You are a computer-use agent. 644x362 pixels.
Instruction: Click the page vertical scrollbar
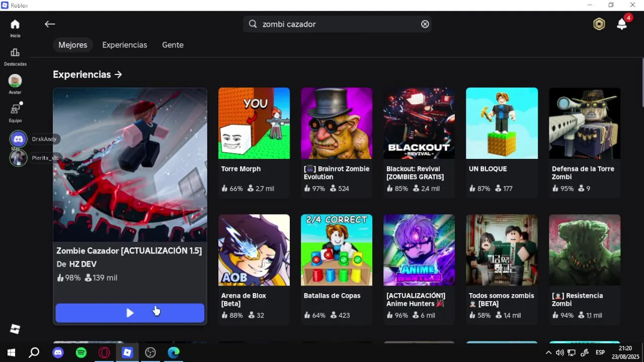tap(642, 83)
